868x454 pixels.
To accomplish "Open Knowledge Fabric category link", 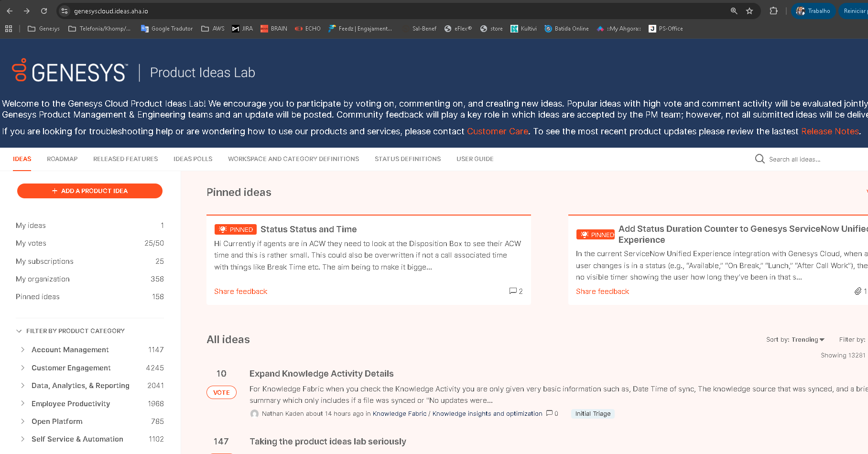I will point(400,414).
